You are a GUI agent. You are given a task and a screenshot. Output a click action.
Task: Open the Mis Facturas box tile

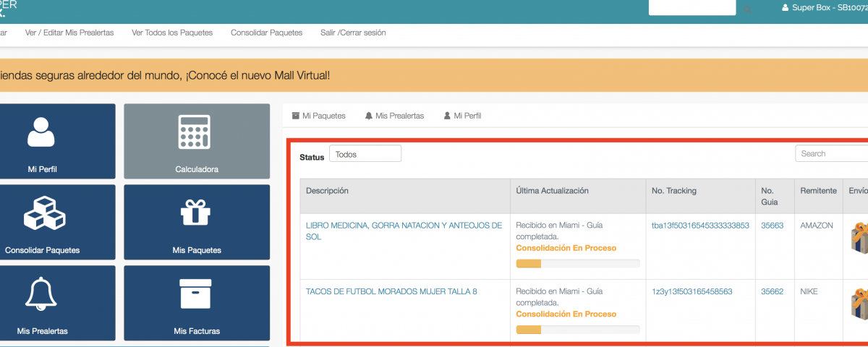tap(197, 303)
